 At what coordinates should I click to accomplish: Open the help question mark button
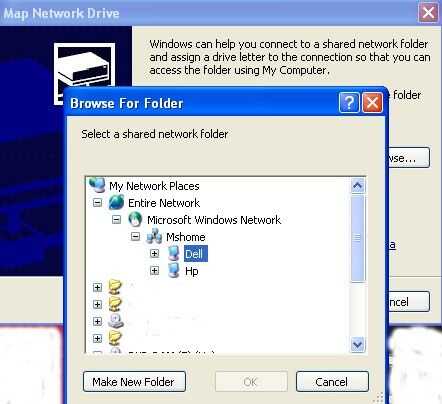(349, 103)
